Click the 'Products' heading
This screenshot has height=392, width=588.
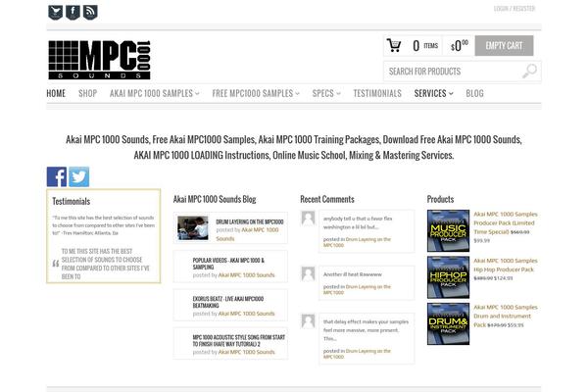point(440,199)
